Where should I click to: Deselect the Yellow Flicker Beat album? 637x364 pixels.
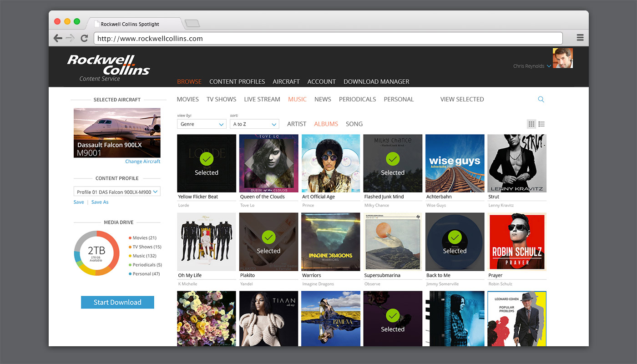click(x=207, y=163)
